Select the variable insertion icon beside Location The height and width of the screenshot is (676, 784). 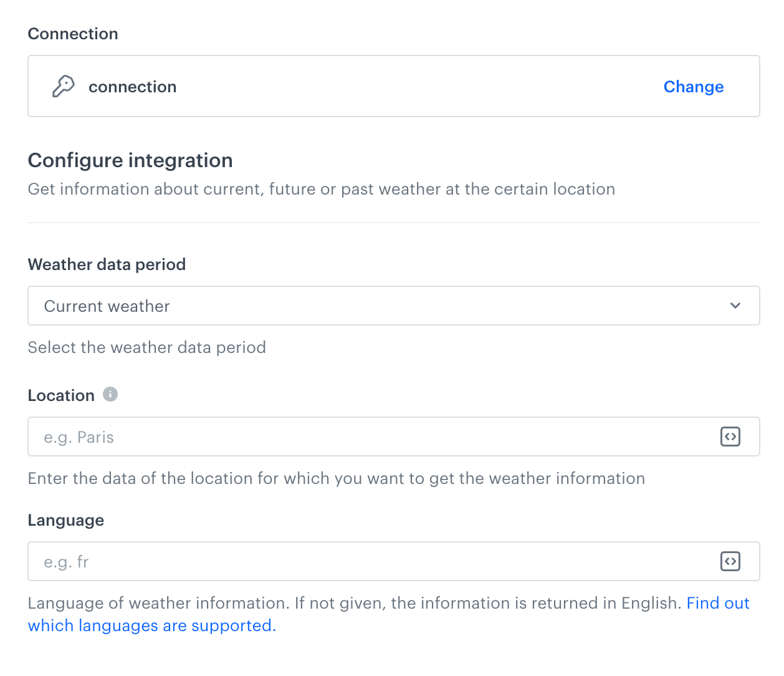click(x=730, y=437)
